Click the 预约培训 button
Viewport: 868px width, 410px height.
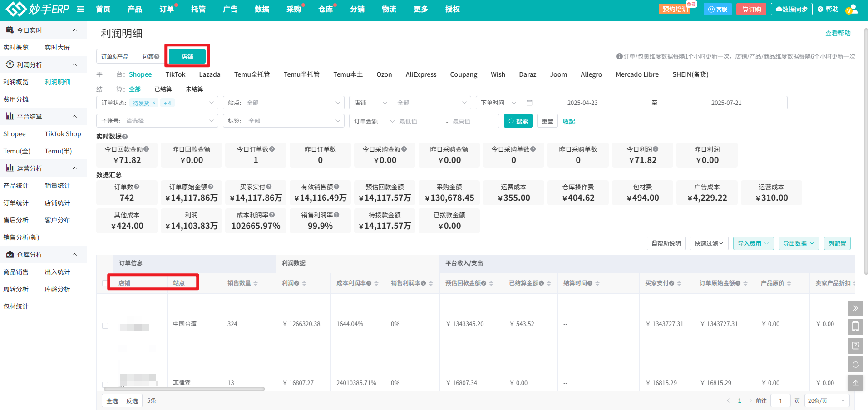(674, 9)
